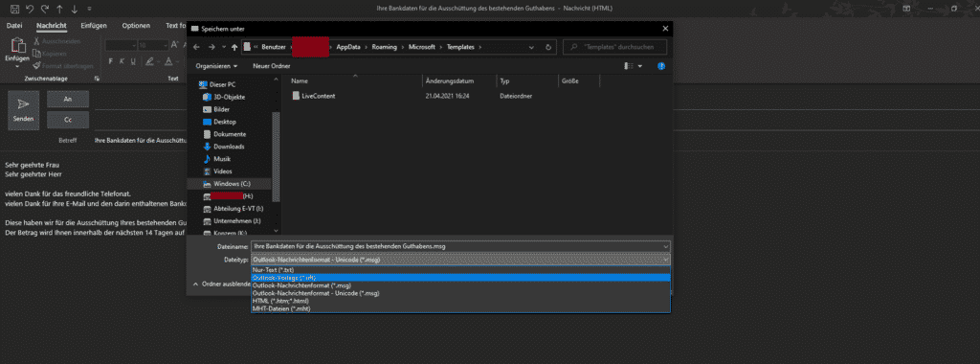Click the Templates durchsuchen search box
The image size is (980, 364).
[615, 47]
